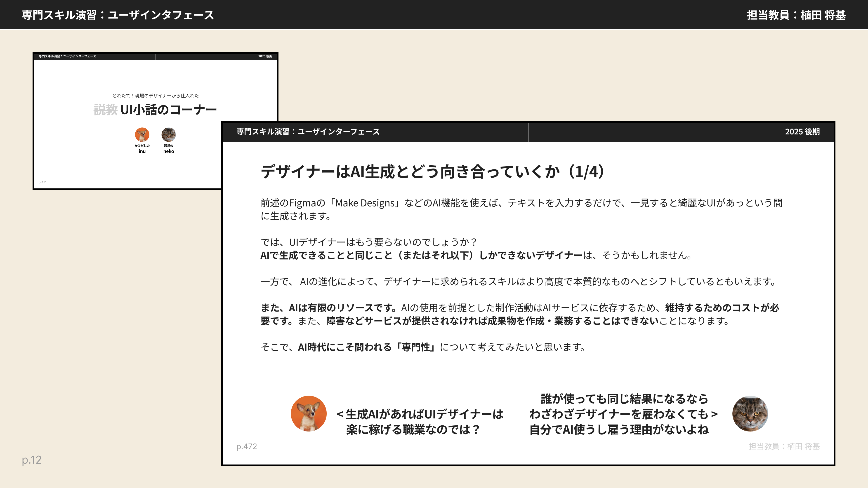Click the 2025 後期 label in the large slide header
This screenshot has width=868, height=488.
pyautogui.click(x=802, y=132)
